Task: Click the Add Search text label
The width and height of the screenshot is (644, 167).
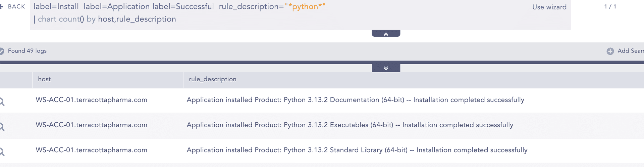Action: click(x=630, y=51)
